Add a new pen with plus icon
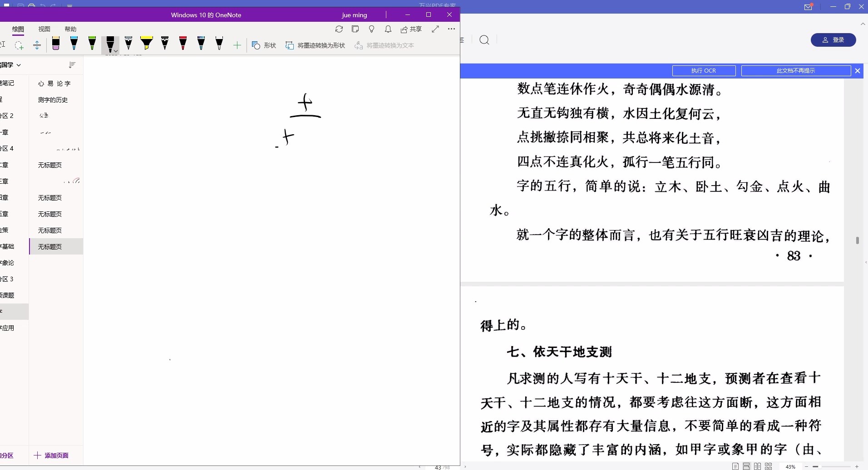The image size is (868, 470). [237, 45]
